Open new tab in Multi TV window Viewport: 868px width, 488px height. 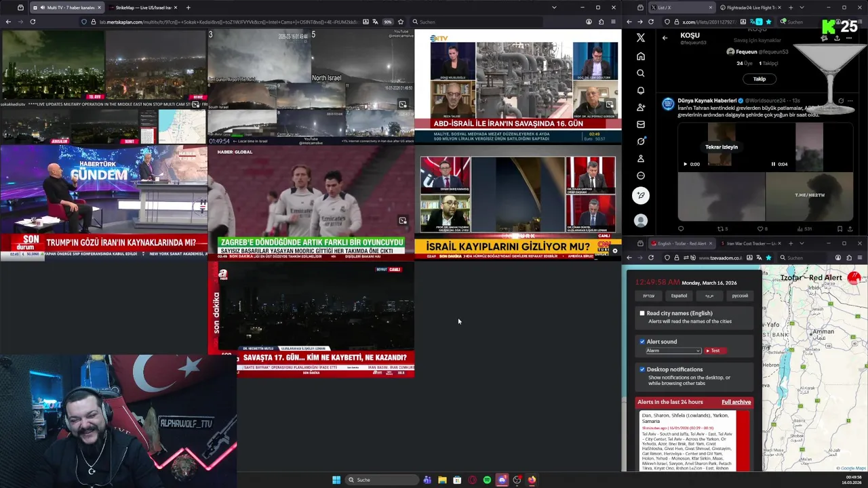click(188, 7)
